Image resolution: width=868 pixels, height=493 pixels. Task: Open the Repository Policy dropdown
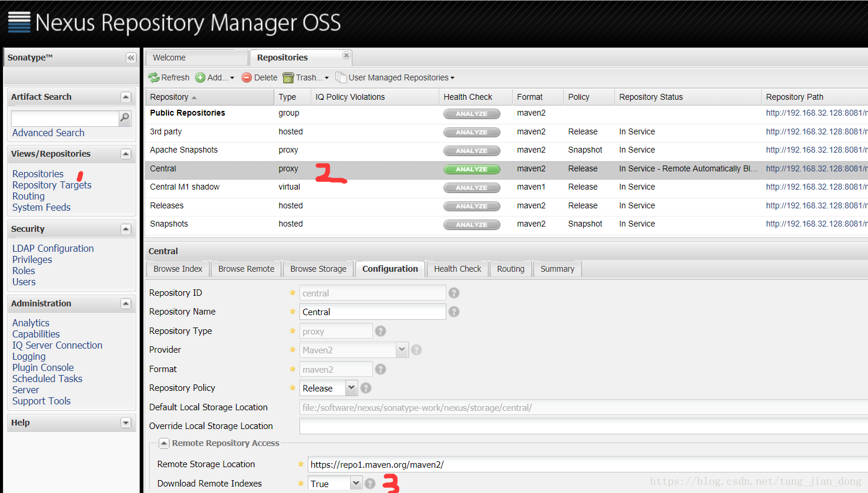tap(351, 388)
